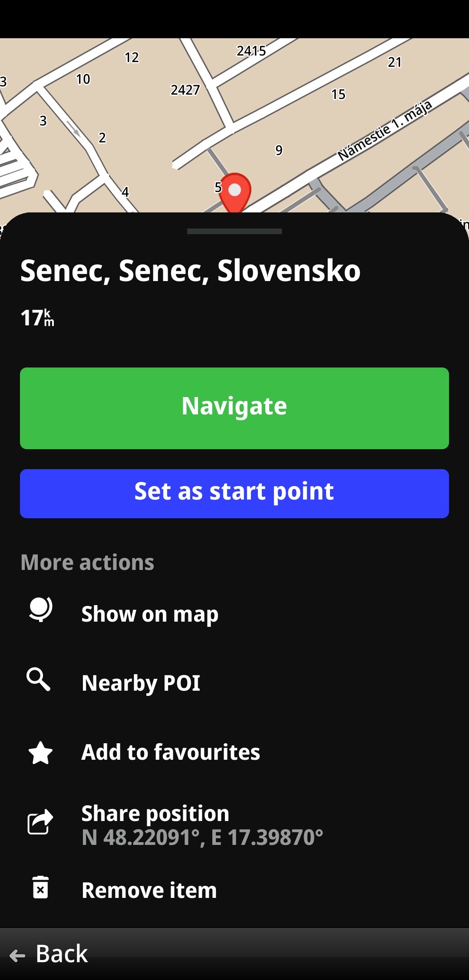Click the star icon for favourites

click(40, 753)
